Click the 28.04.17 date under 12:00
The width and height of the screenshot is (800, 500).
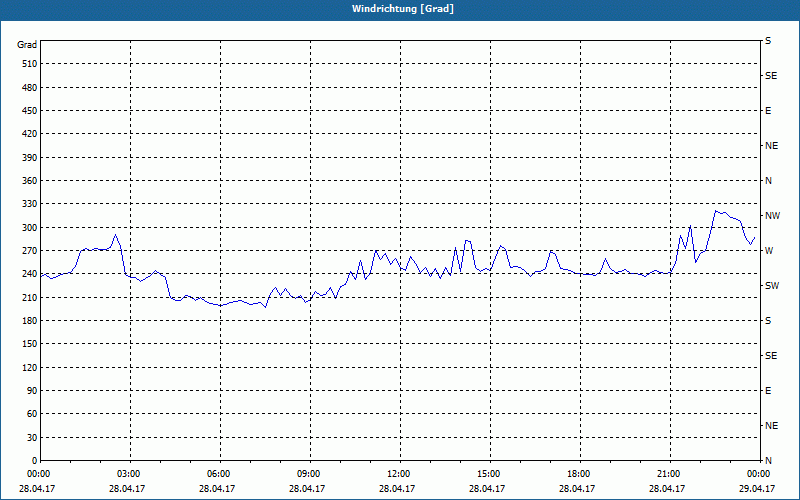click(397, 489)
